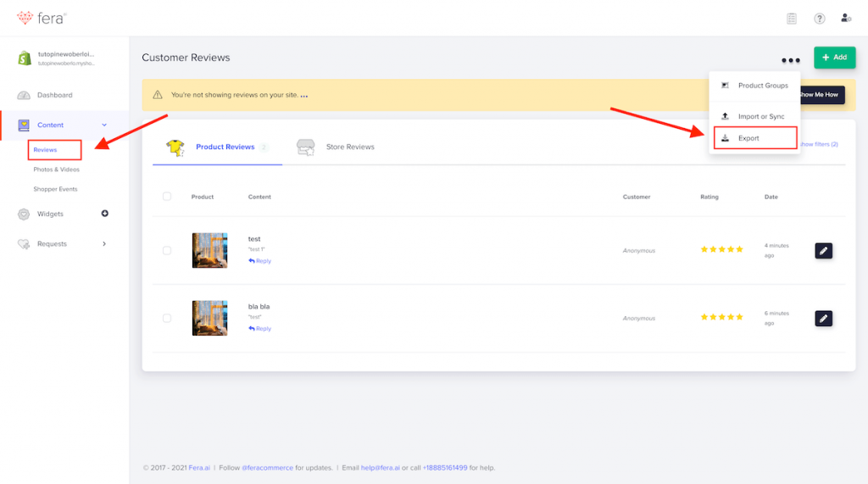Select the 'test' review checkbox

[x=167, y=251]
